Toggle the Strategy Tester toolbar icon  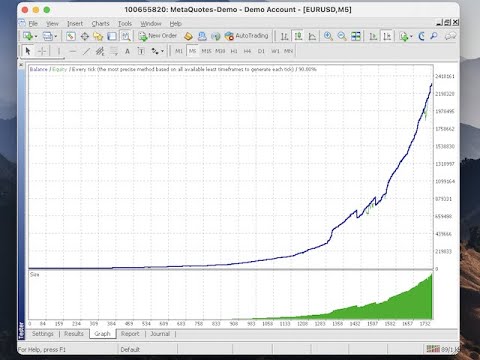[x=126, y=36]
